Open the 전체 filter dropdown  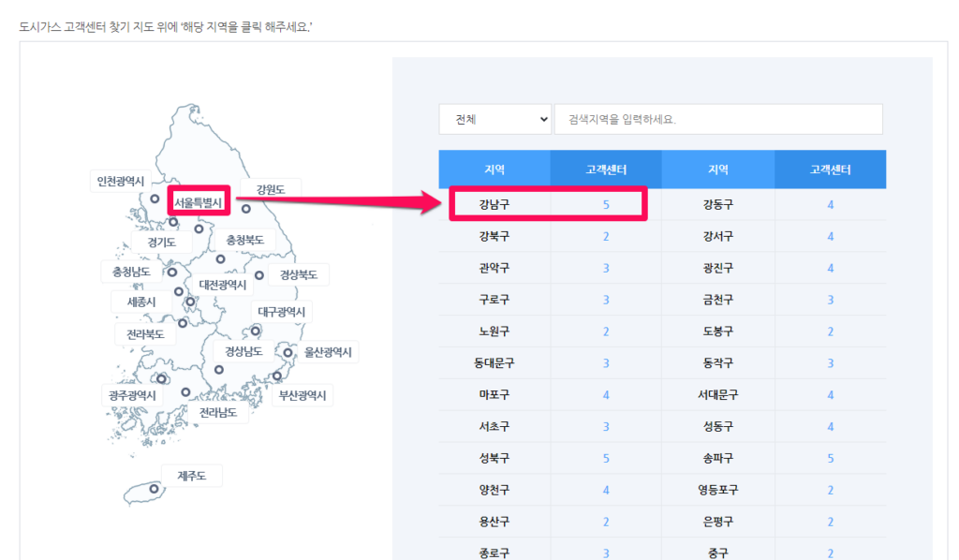click(x=495, y=119)
